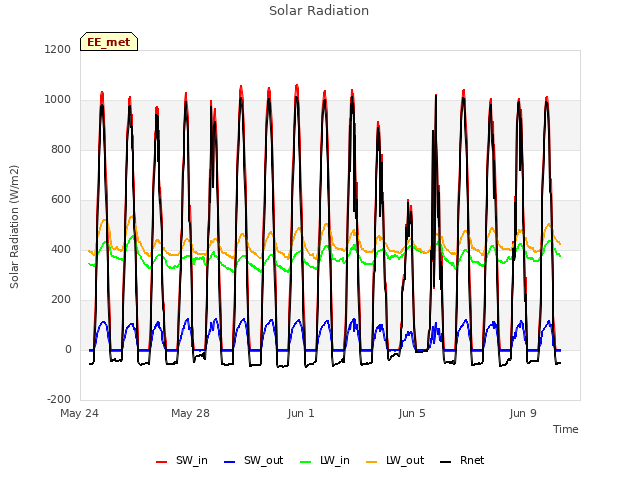Click the orange LW_out legend swatch
The height and width of the screenshot is (480, 640).
click(371, 462)
